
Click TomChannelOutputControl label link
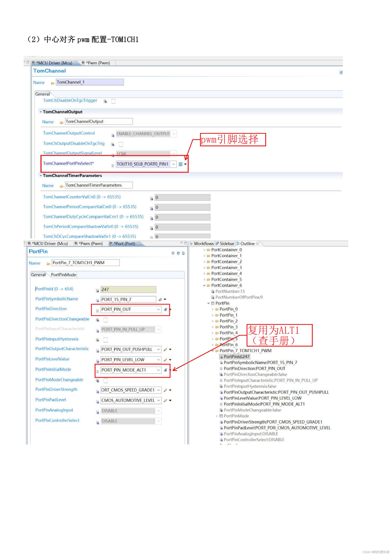click(x=69, y=133)
